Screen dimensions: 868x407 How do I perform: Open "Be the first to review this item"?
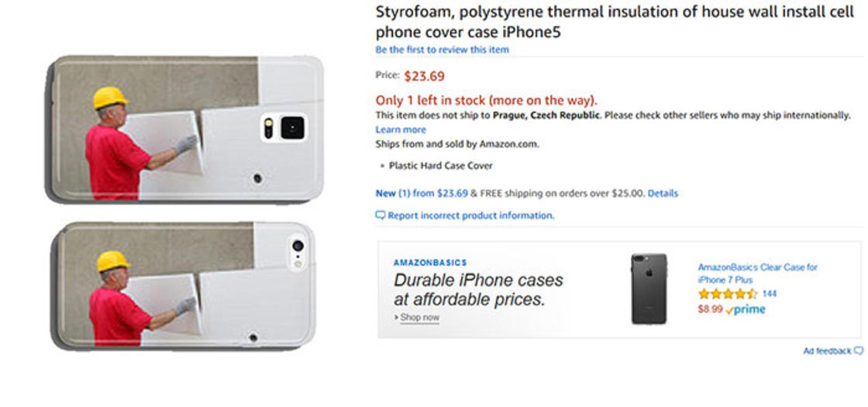tap(442, 50)
